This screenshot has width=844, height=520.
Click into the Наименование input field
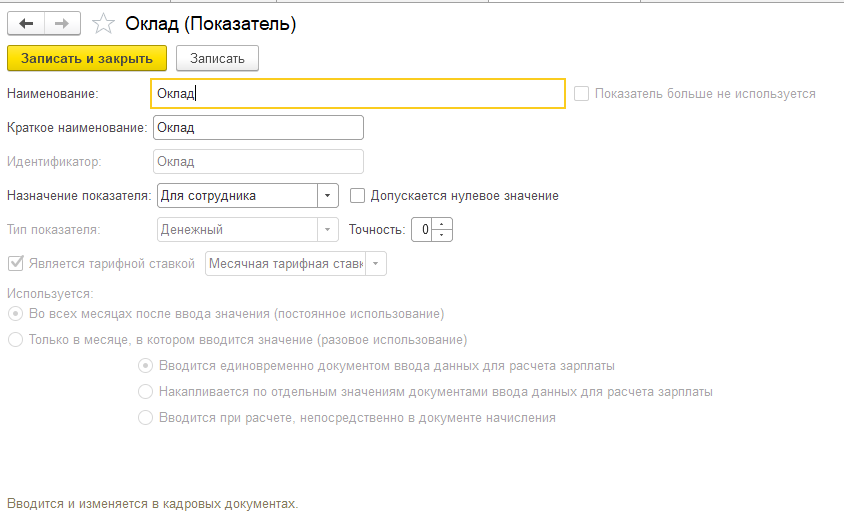tap(358, 94)
